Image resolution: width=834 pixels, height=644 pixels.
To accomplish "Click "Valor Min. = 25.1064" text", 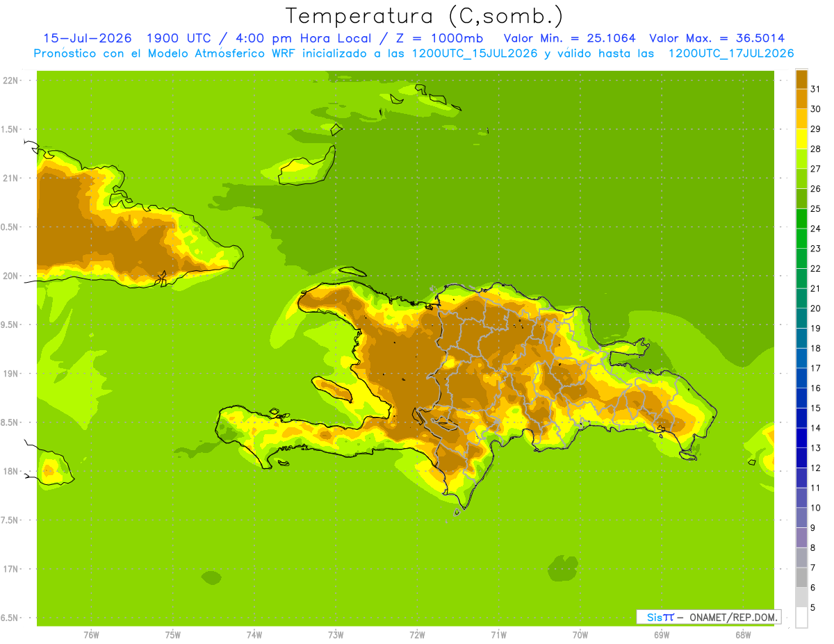I will click(x=569, y=38).
